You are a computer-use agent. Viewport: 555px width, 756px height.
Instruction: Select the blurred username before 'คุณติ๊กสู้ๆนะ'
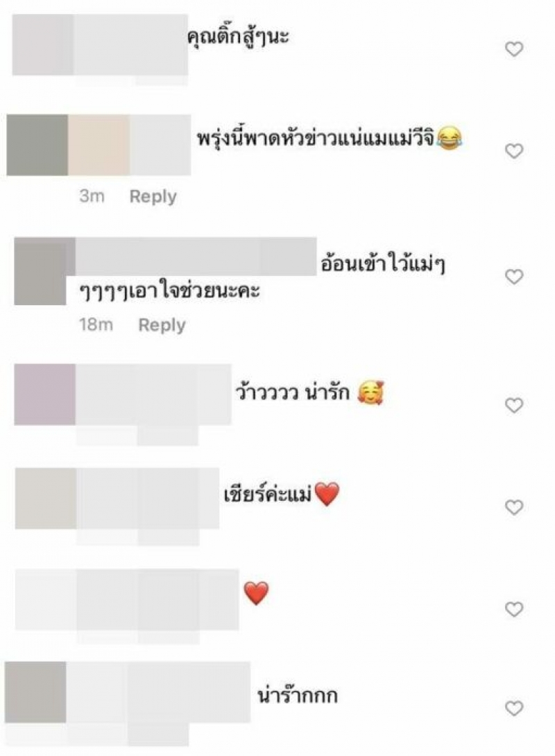[130, 45]
